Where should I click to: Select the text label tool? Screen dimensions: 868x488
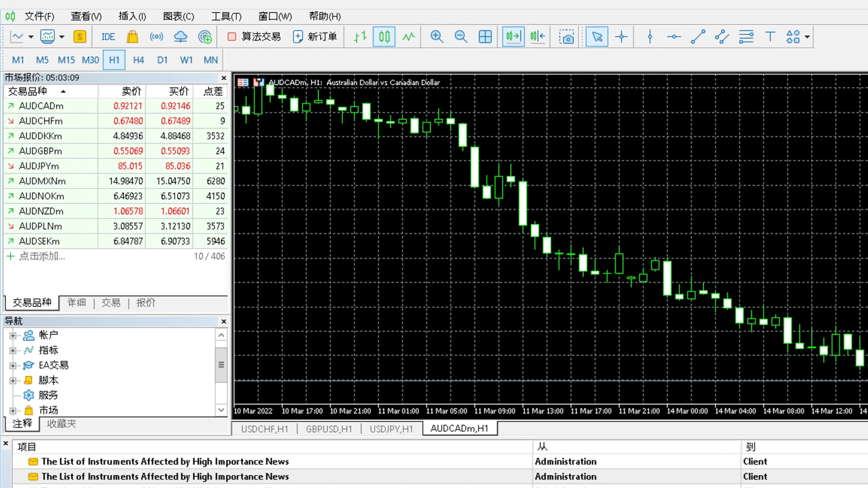(x=770, y=37)
